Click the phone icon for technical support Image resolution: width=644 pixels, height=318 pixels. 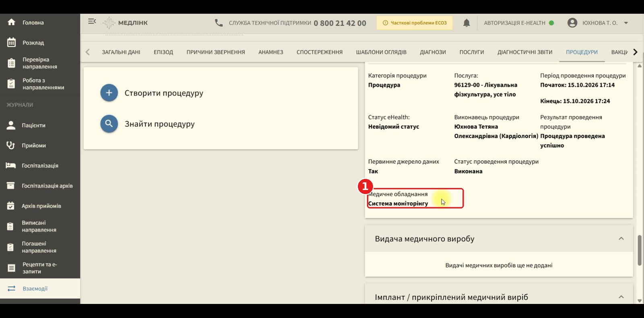pos(219,23)
